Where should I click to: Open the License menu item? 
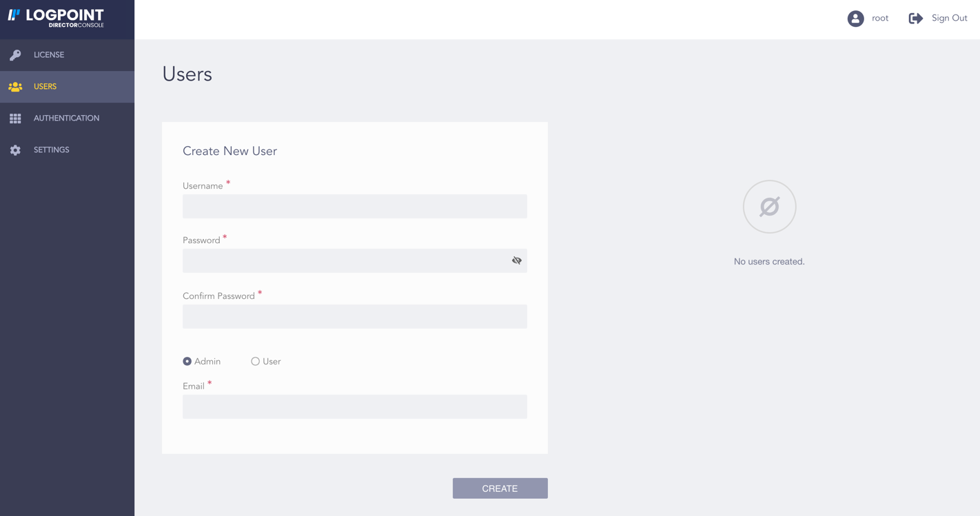49,55
